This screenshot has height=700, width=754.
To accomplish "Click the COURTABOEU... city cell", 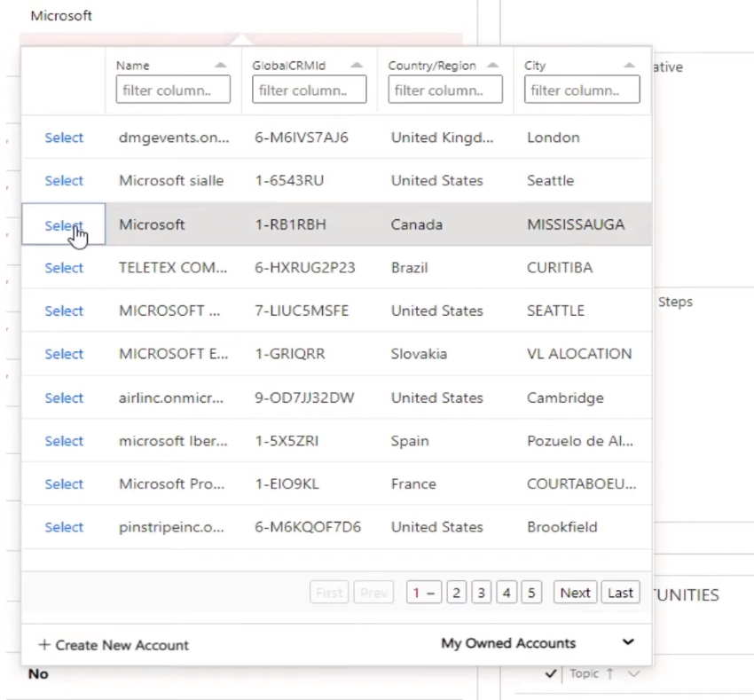I will [581, 484].
